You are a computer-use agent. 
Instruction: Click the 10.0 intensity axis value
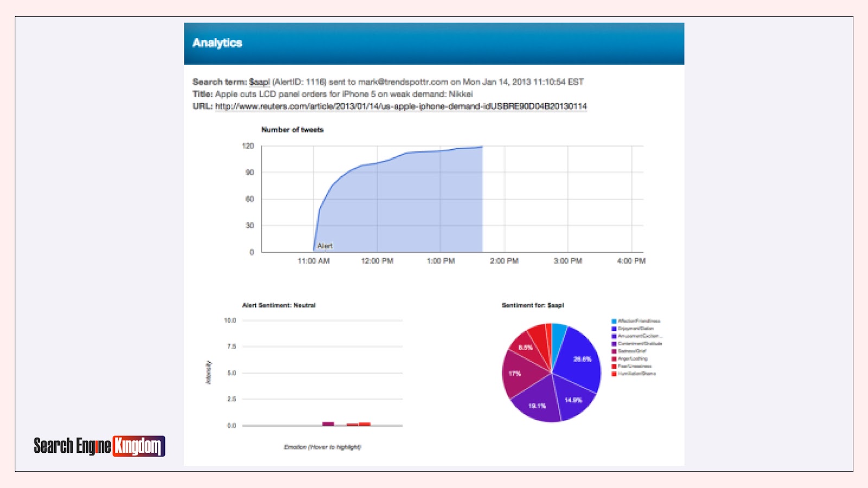[230, 320]
